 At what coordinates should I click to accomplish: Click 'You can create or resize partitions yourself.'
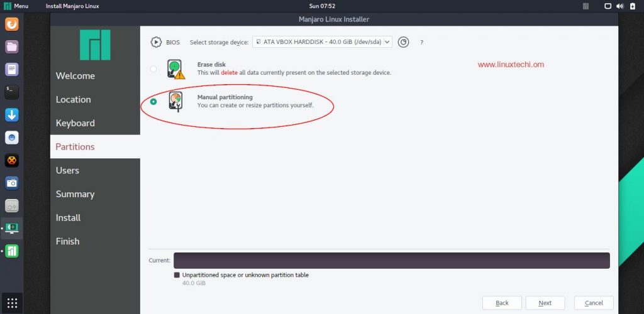pyautogui.click(x=255, y=106)
